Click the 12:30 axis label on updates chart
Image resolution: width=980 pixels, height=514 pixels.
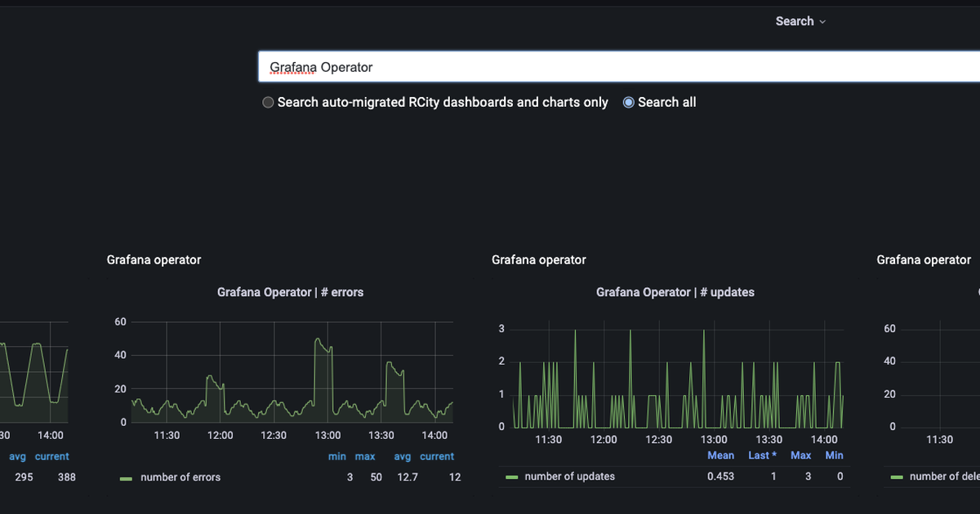(658, 440)
